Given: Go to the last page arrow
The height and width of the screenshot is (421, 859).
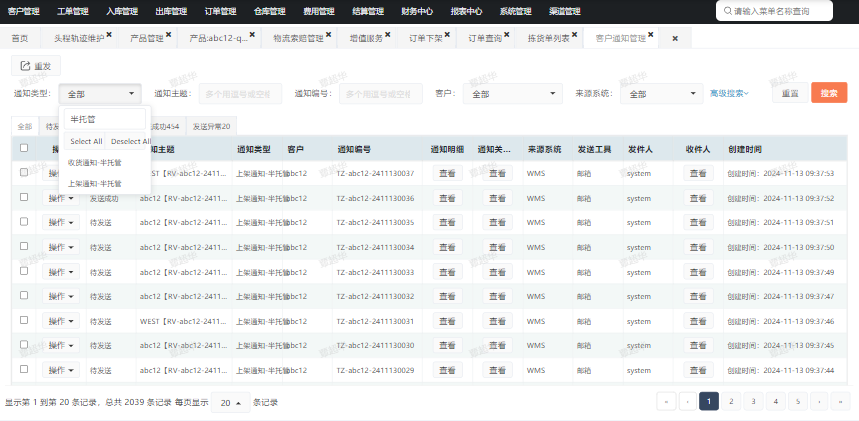Looking at the screenshot, I should 840,402.
